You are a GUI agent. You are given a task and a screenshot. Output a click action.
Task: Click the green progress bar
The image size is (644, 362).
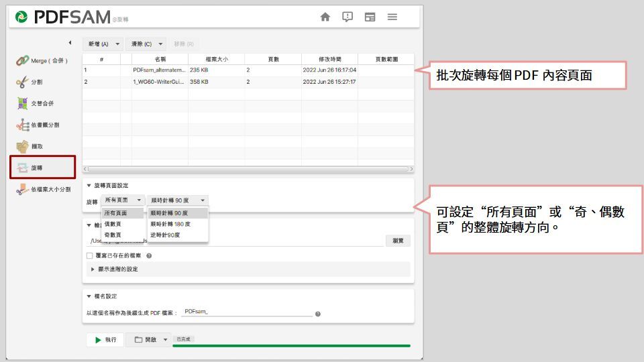(291, 346)
